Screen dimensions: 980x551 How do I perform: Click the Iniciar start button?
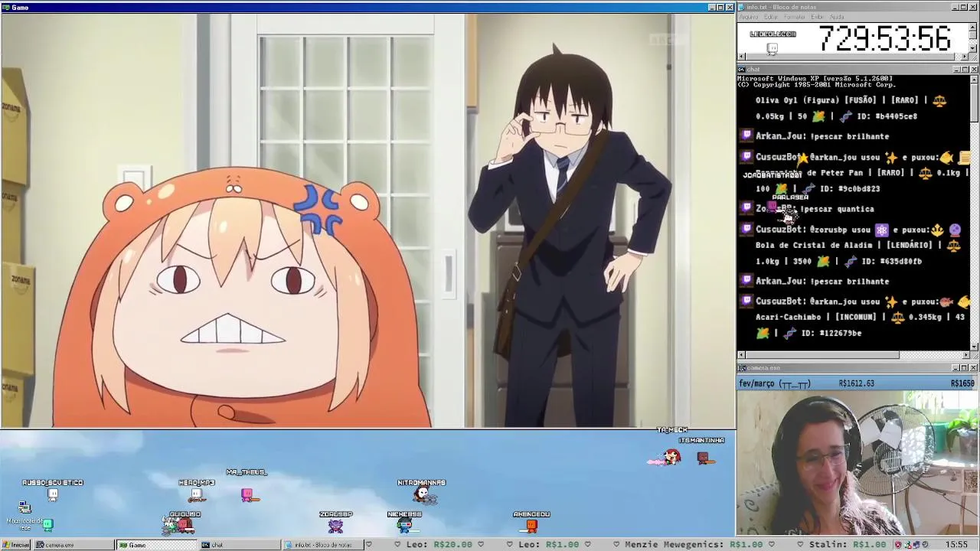coord(15,545)
